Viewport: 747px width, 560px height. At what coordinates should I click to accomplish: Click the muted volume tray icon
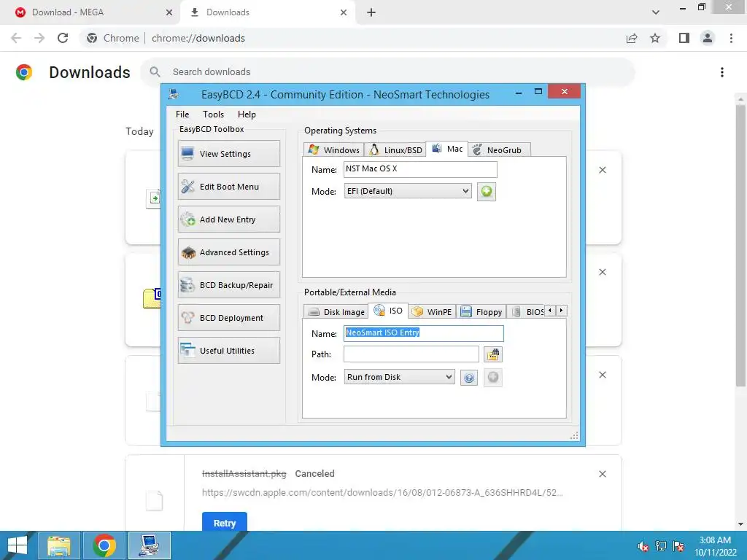(643, 546)
